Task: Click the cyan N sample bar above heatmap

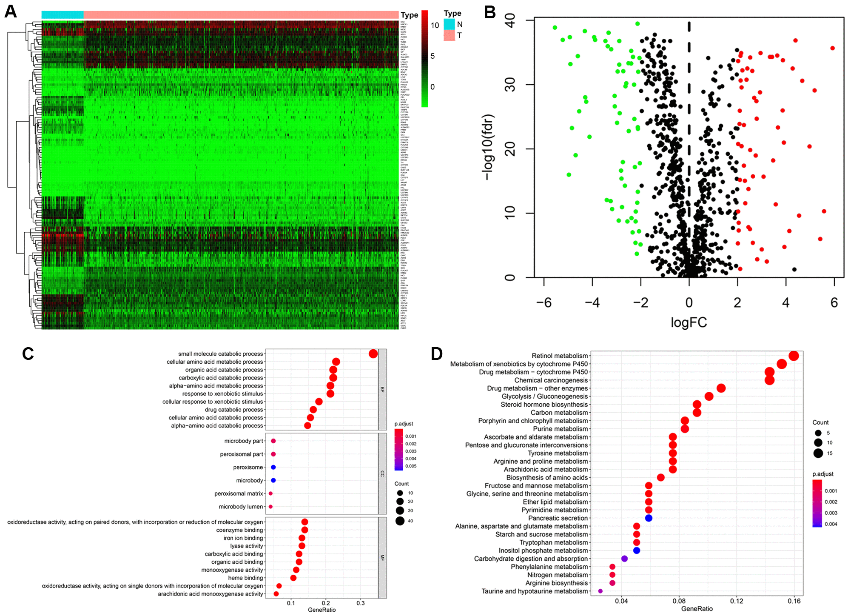Action: coord(63,15)
